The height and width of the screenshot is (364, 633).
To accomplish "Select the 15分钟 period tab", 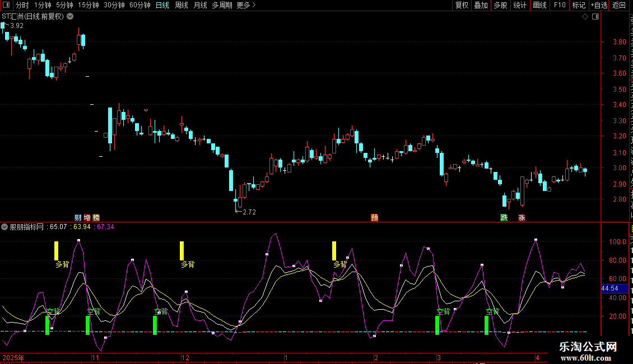I will 88,5.
